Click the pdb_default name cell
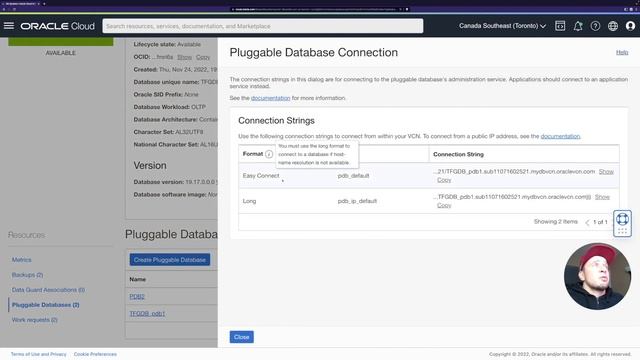Viewport: 640px width, 360px height. pos(353,176)
